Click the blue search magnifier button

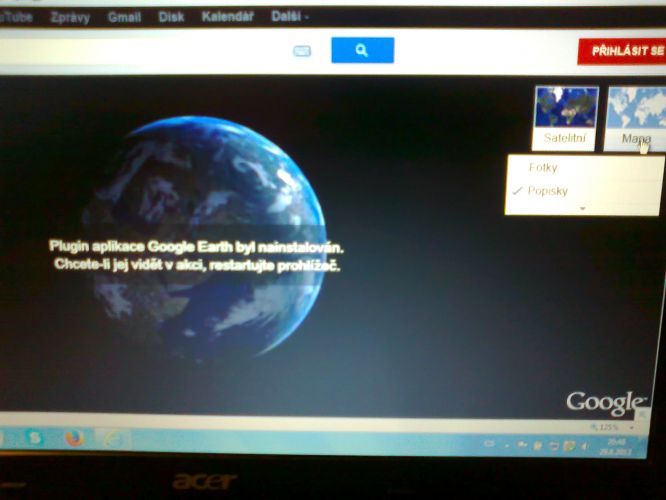coord(362,50)
